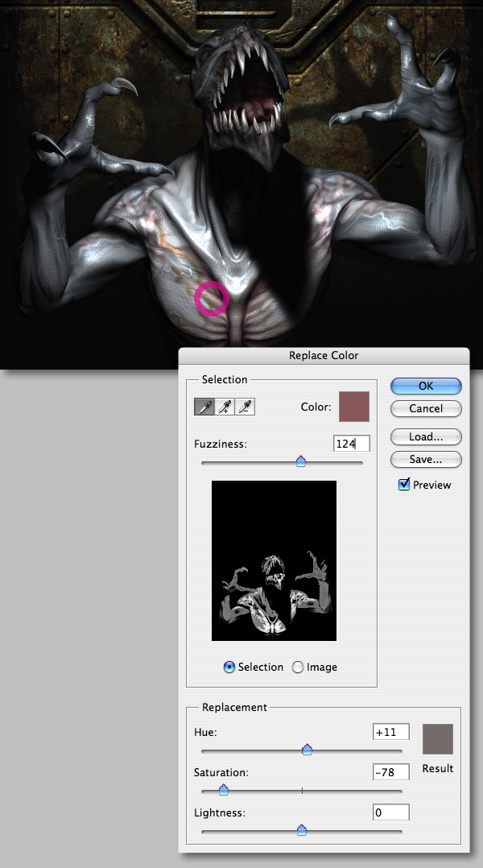Toggle the Preview checkbox
This screenshot has width=483, height=868.
(x=404, y=485)
